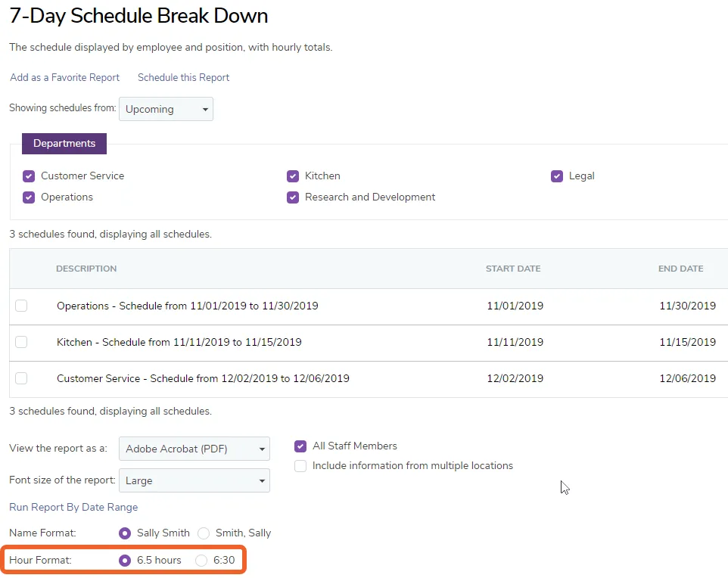Screen dimensions: 728x578
Task: Select the Smith, Sally name format
Action: pyautogui.click(x=204, y=533)
